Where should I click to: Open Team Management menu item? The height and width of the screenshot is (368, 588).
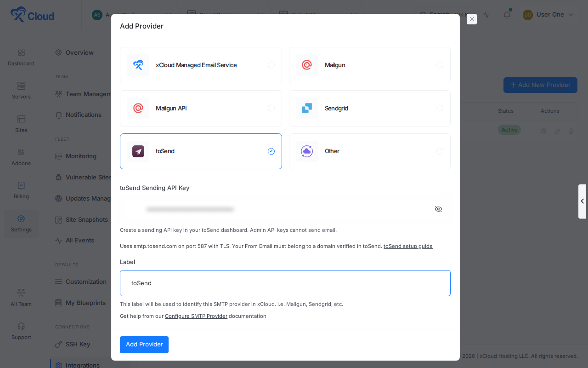coord(84,94)
